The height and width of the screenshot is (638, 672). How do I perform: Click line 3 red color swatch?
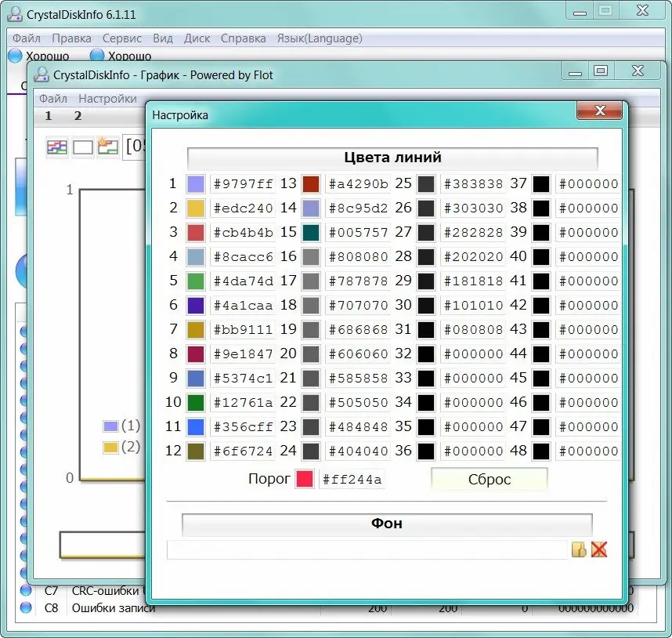[x=196, y=232]
